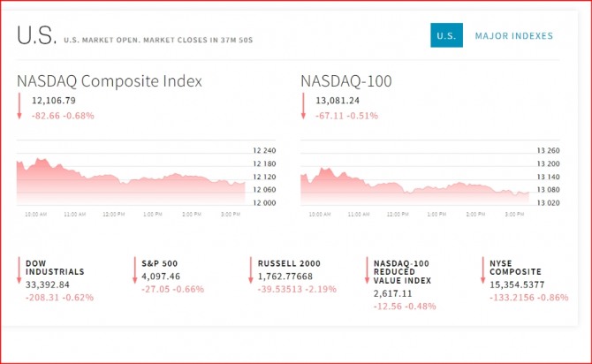The width and height of the screenshot is (592, 364).
Task: Open the S&P 500 index link
Action: click(x=159, y=263)
